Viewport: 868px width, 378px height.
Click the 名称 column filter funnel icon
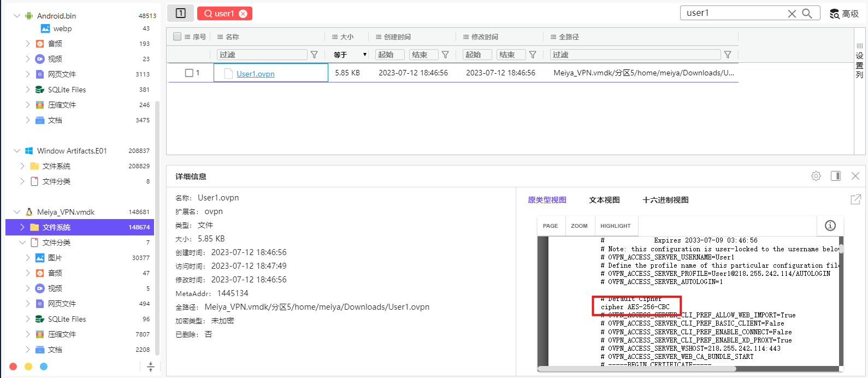tap(314, 55)
